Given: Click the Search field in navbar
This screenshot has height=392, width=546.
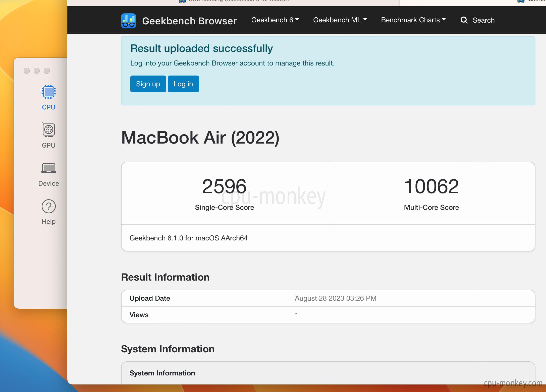Looking at the screenshot, I should pos(483,20).
